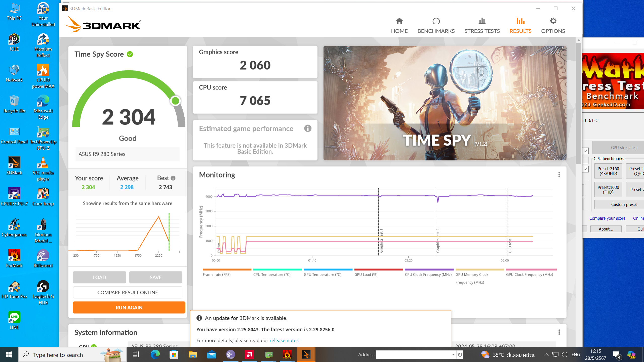Click the 3DMark results vertical scrollbar
Viewport: 644px width, 362px height.
tap(579, 103)
